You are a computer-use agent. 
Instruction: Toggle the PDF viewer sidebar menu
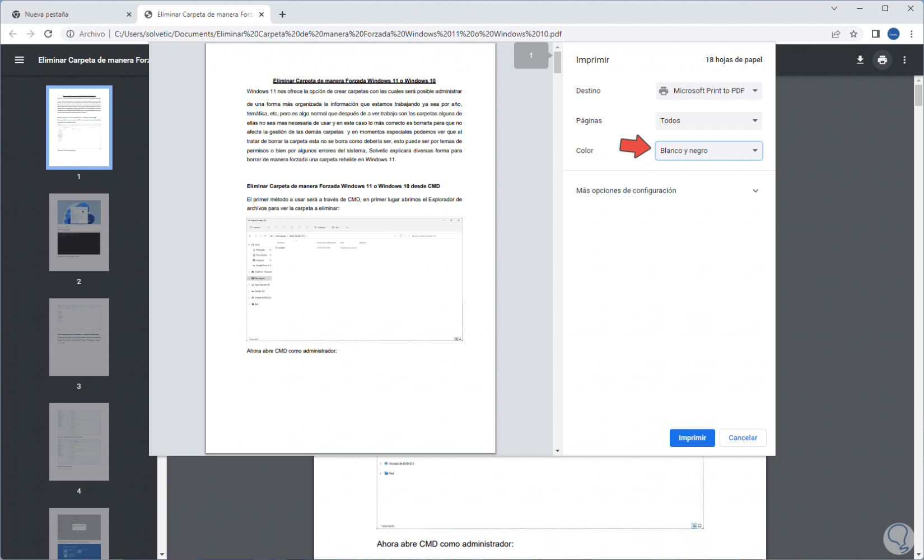pos(20,60)
